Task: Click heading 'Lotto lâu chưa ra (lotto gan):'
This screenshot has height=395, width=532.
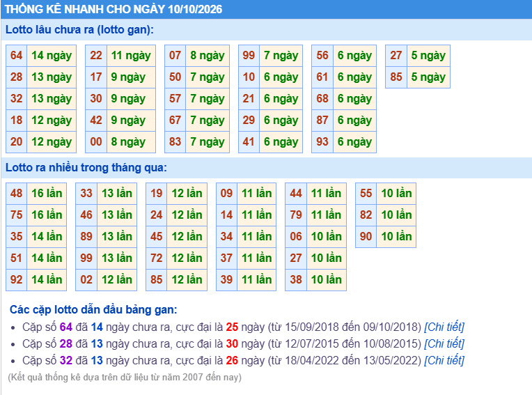Action: [x=79, y=29]
